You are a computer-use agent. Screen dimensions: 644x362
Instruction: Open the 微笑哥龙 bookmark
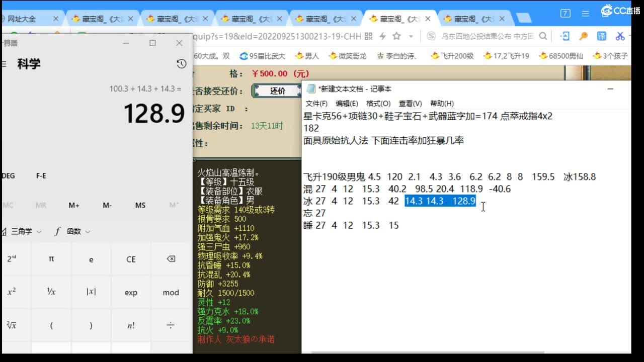(347, 56)
